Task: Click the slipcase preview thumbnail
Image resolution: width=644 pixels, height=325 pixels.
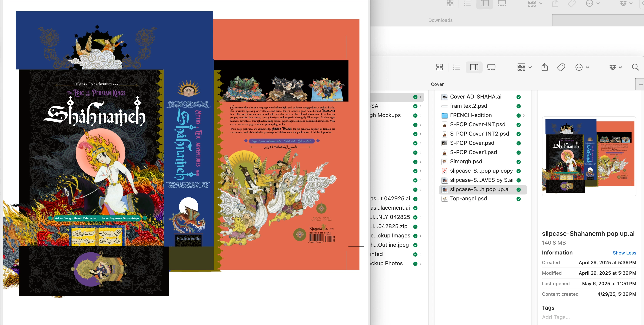Action: coord(589,156)
